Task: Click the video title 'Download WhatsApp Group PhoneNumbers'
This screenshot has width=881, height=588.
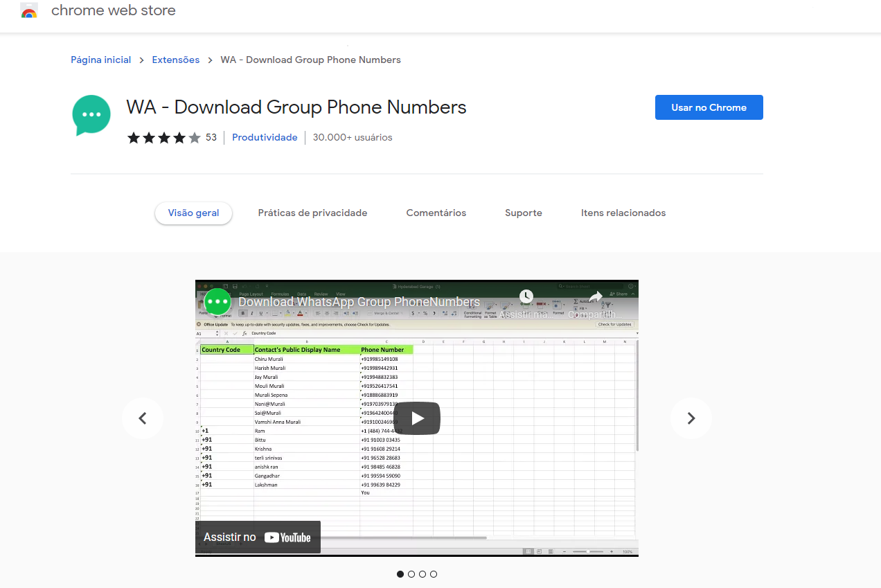Action: (x=359, y=302)
